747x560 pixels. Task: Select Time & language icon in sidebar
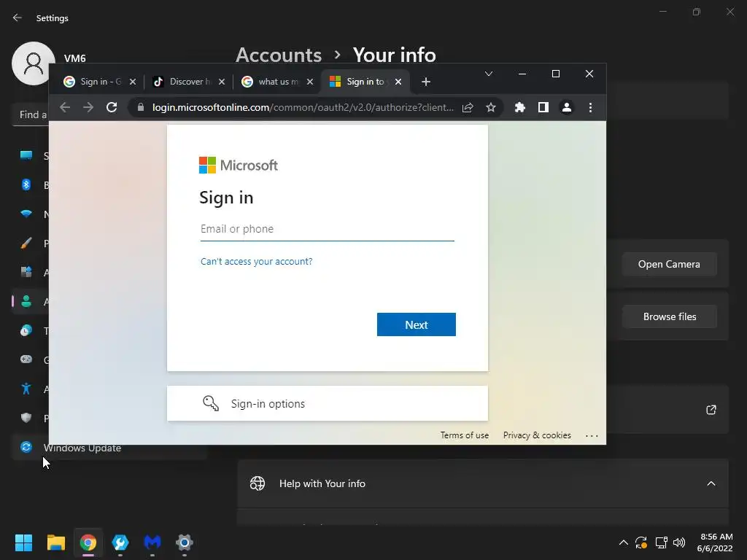(x=26, y=330)
